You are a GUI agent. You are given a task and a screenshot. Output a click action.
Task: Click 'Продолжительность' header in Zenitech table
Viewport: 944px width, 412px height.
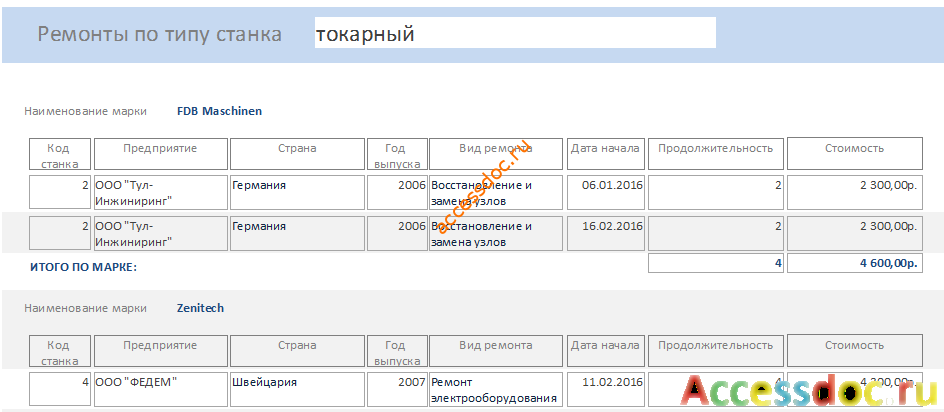click(x=716, y=351)
